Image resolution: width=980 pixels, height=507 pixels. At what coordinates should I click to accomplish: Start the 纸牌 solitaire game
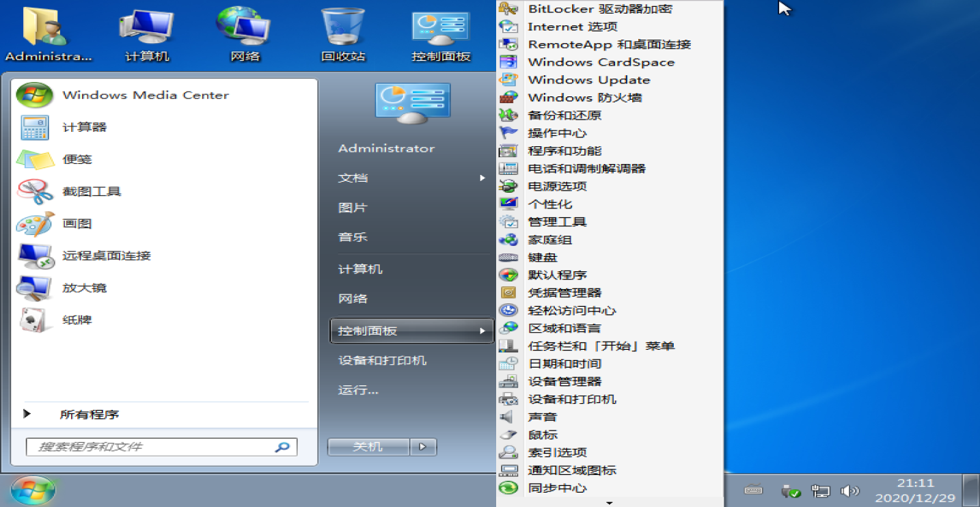pyautogui.click(x=165, y=320)
